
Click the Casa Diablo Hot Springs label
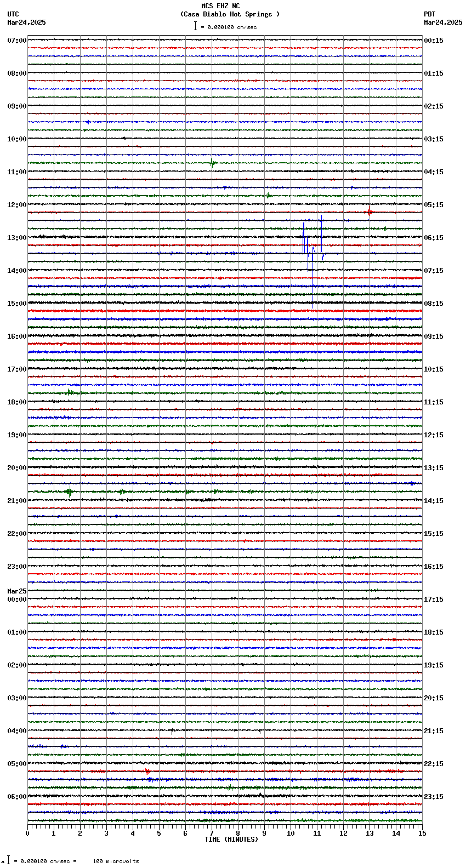point(230,14)
